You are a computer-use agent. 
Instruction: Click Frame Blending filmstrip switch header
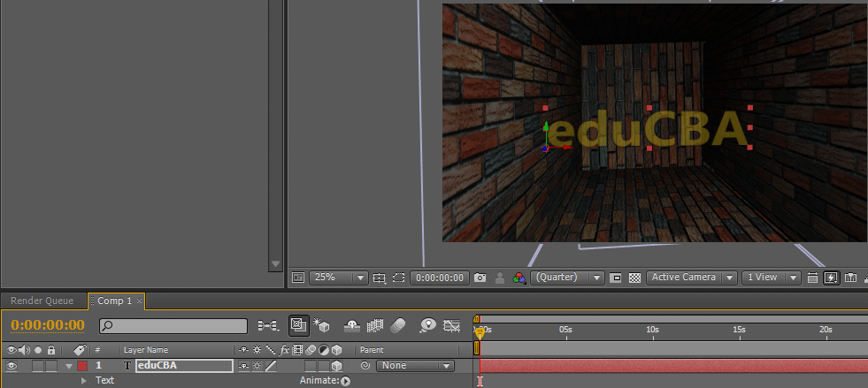(297, 349)
